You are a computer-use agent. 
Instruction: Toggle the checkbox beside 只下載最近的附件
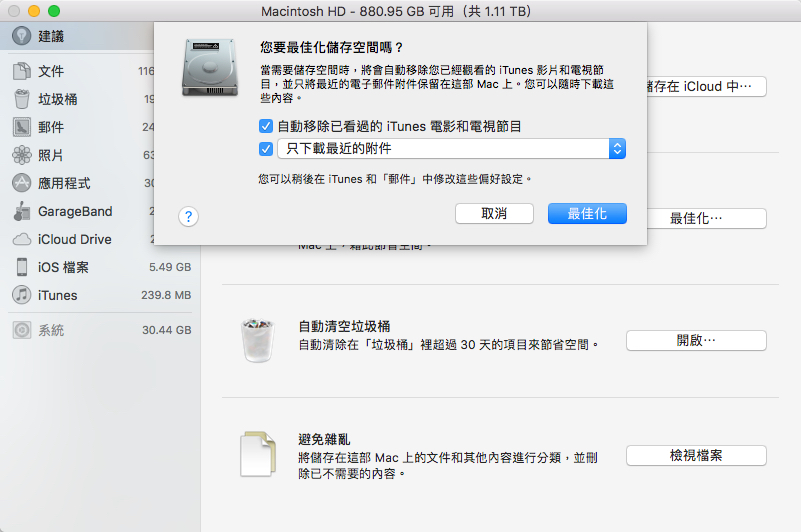click(x=266, y=149)
